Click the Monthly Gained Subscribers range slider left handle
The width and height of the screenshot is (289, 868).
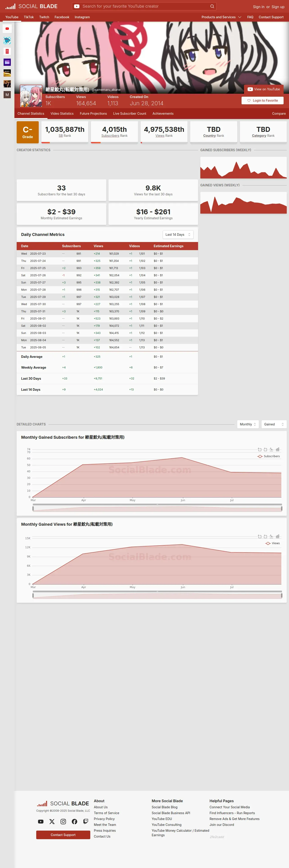coord(33,508)
